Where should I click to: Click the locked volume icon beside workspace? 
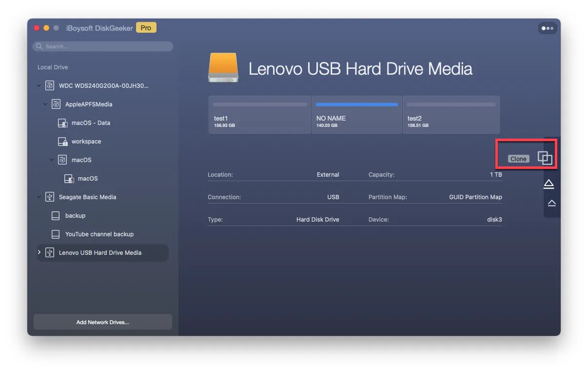pyautogui.click(x=62, y=142)
